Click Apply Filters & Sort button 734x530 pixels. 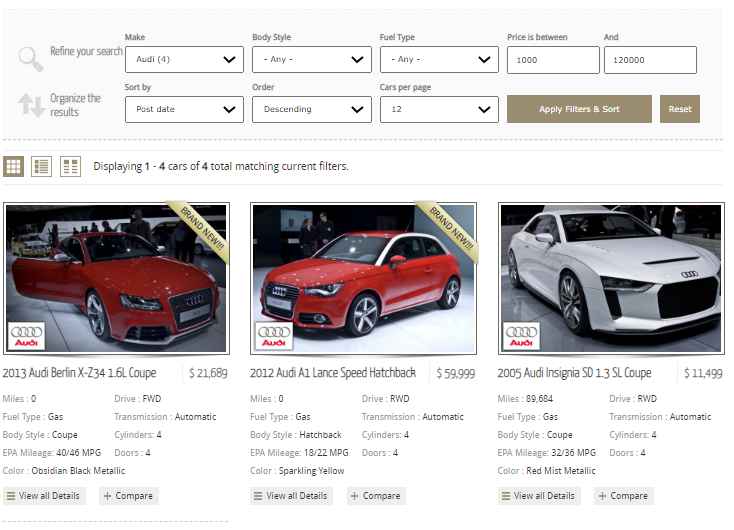click(x=579, y=109)
